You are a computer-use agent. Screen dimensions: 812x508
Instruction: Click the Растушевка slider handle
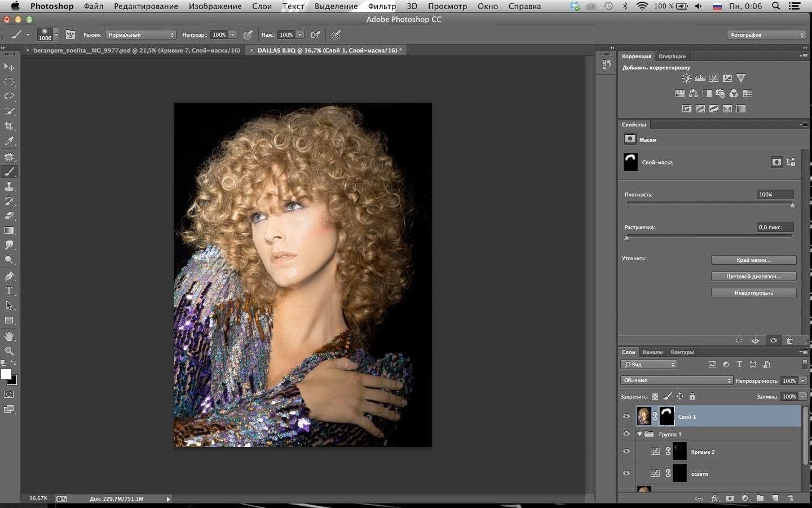click(x=627, y=238)
